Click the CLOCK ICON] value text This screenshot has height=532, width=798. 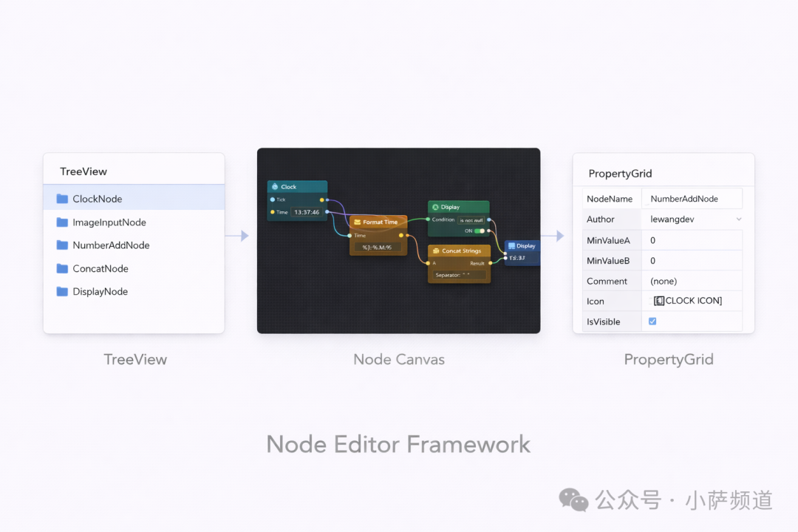click(694, 301)
